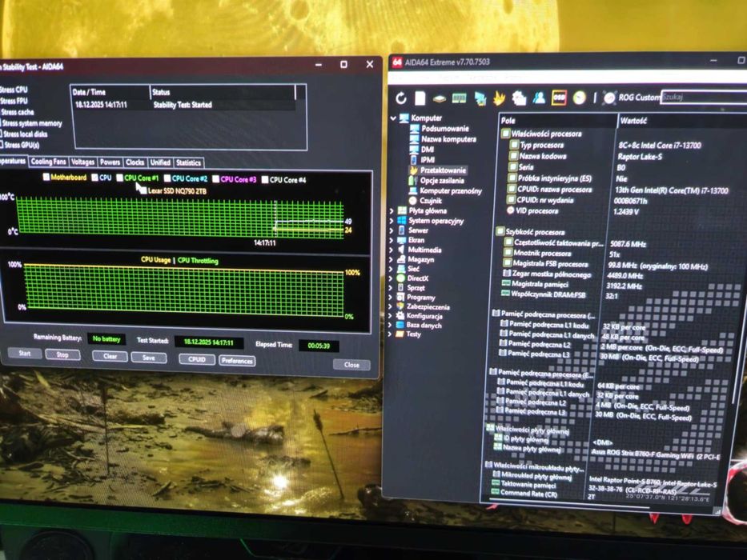Click the flame stability test toolbar icon
This screenshot has height=560, width=747.
500,98
